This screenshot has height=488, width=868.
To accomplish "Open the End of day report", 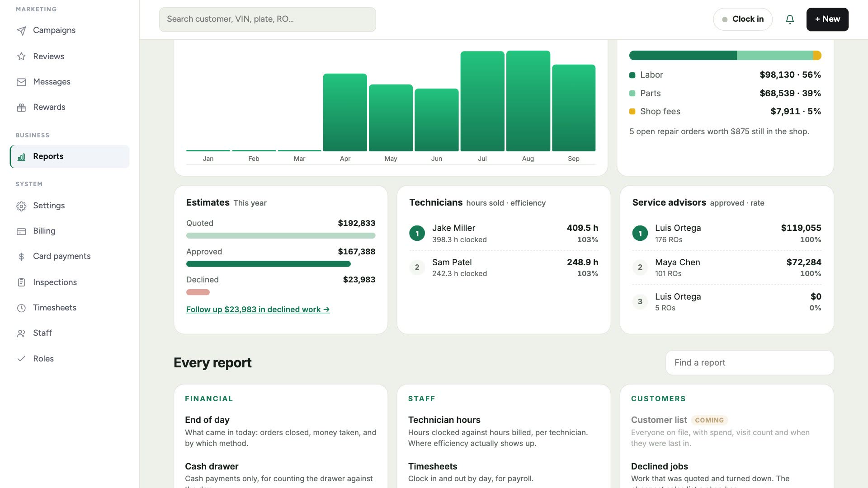I will (x=207, y=420).
